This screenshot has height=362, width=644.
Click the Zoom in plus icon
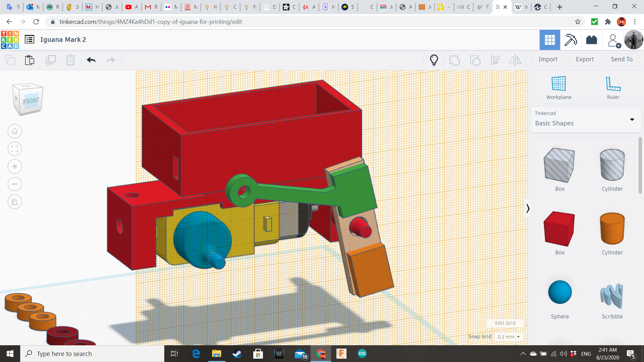click(x=15, y=167)
